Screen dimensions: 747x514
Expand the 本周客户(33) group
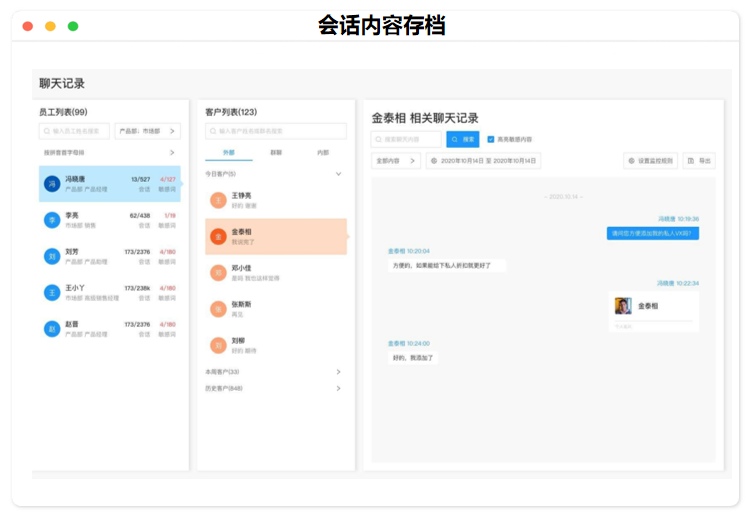(x=338, y=372)
